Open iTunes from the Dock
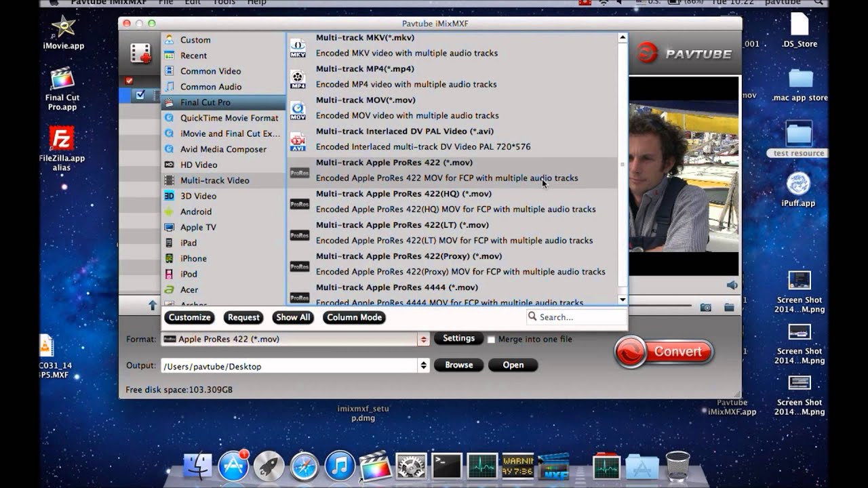 point(340,466)
